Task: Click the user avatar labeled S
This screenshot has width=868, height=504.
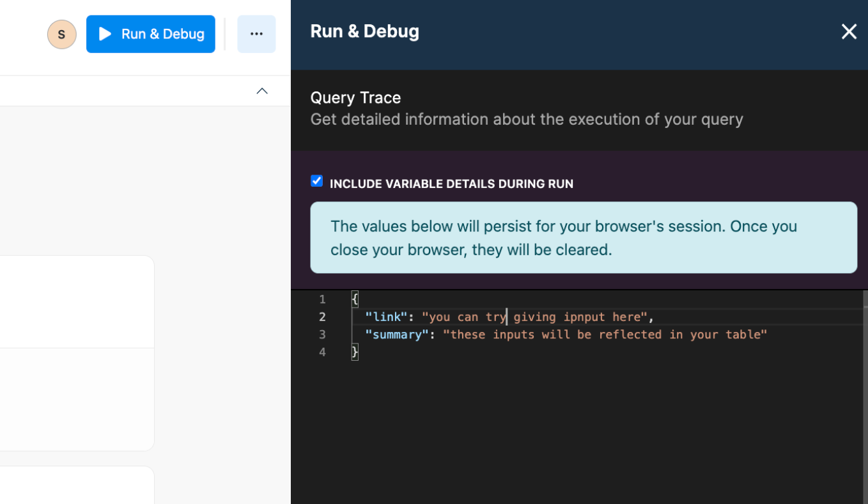Action: coord(62,34)
